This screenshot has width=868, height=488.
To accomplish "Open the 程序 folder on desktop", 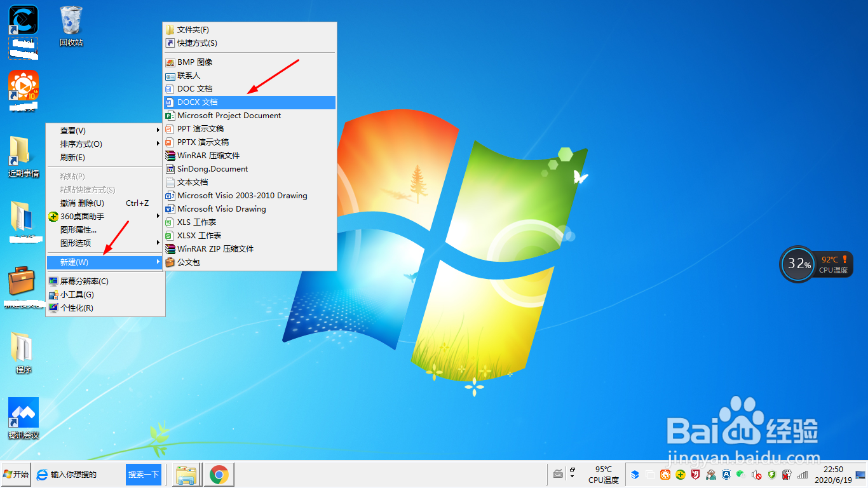I will point(24,352).
